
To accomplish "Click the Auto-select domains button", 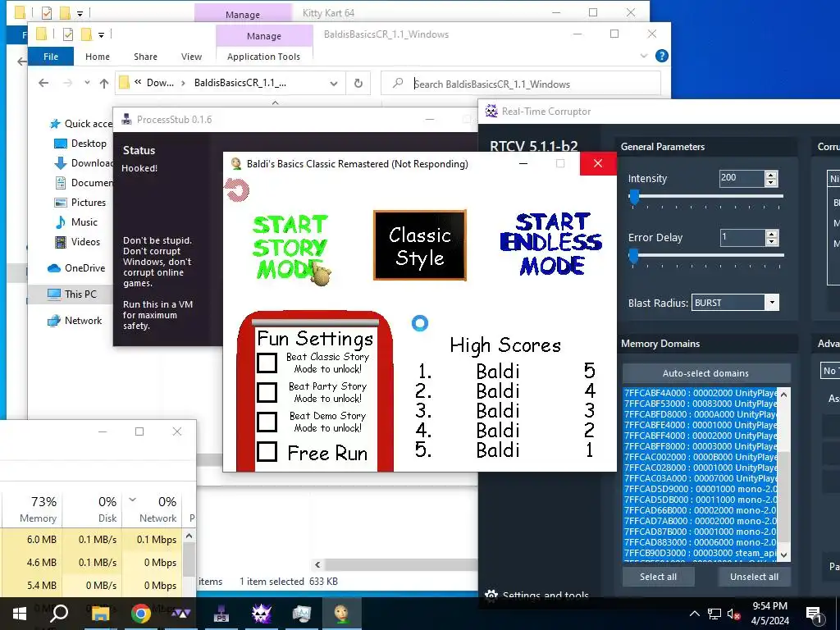I will coord(705,373).
